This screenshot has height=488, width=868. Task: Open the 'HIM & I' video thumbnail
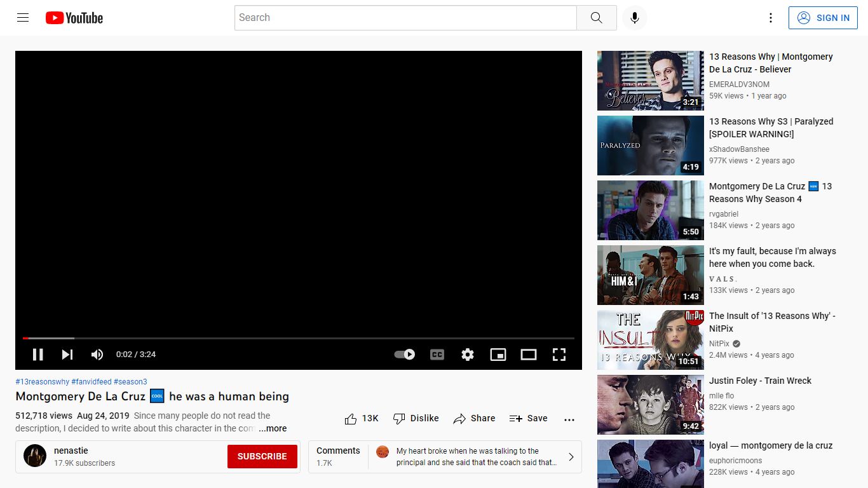click(651, 275)
